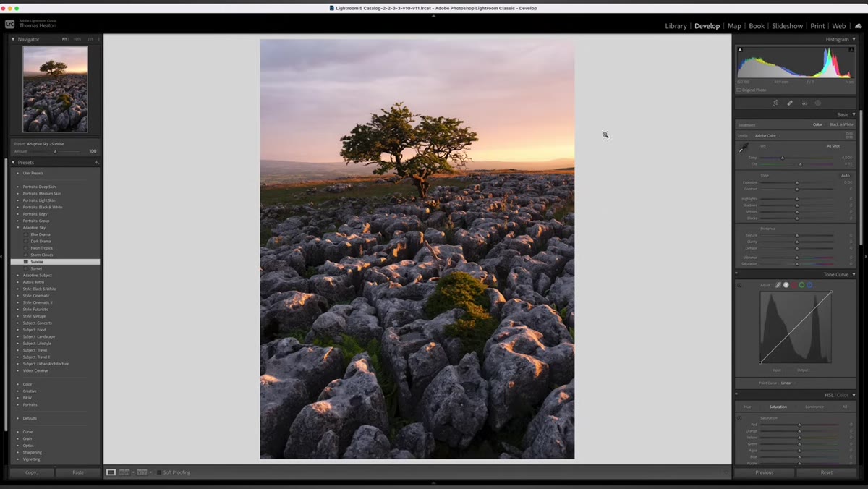
Task: Collapse the HSL / Color panel
Action: (x=854, y=395)
